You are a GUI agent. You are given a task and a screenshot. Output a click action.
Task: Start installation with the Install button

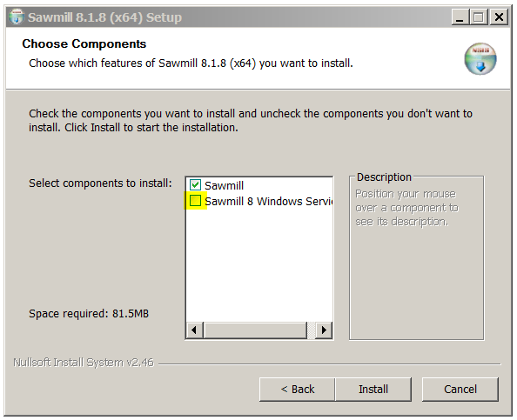(373, 390)
